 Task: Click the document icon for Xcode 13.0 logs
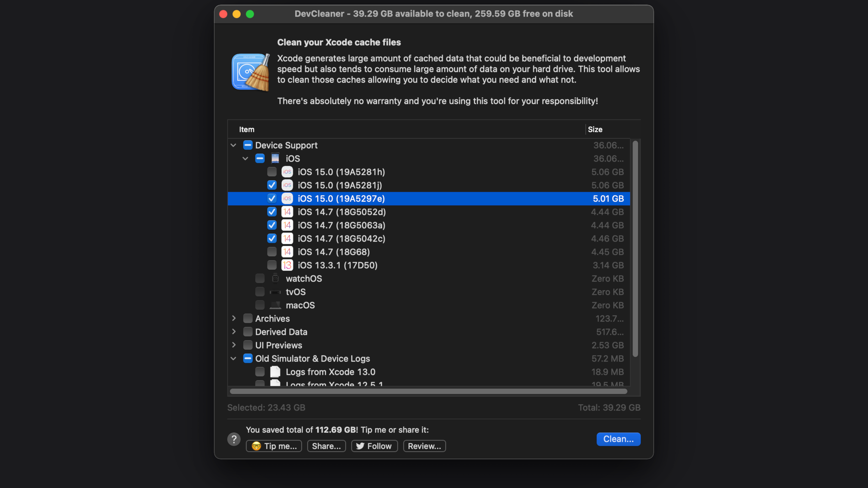click(x=275, y=372)
